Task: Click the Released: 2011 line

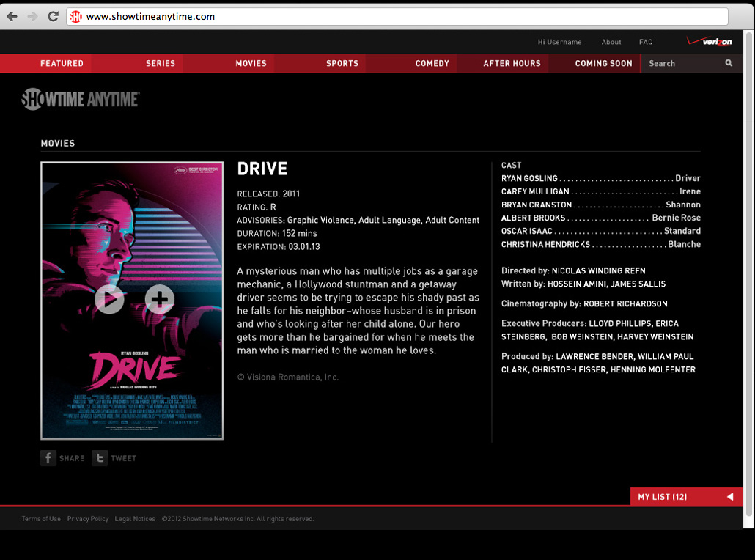Action: pos(268,194)
